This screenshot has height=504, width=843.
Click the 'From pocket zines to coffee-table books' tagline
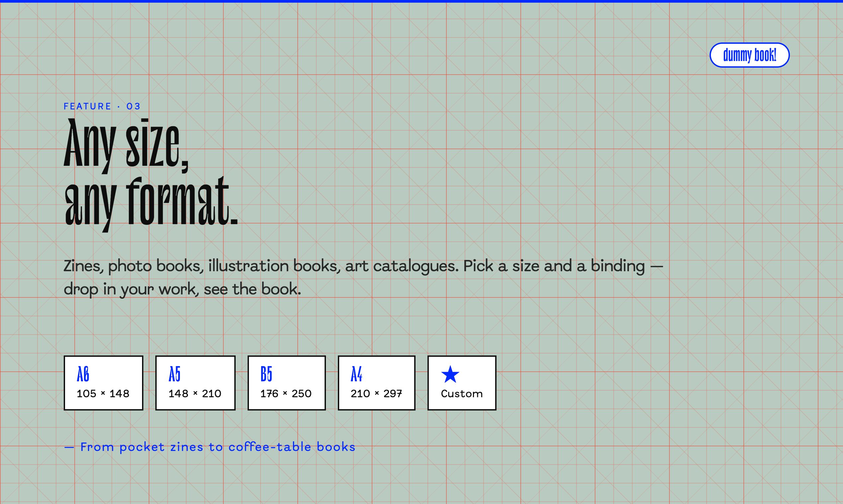point(210,447)
